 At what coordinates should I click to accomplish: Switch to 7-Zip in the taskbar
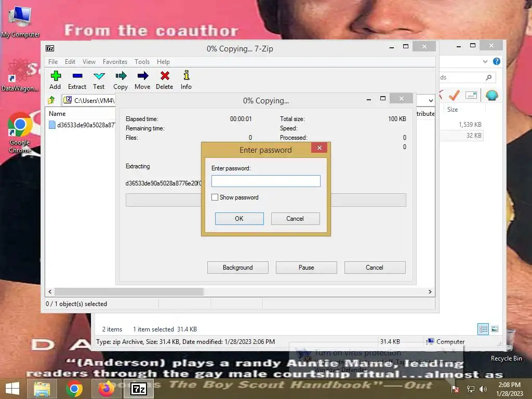[x=139, y=389]
